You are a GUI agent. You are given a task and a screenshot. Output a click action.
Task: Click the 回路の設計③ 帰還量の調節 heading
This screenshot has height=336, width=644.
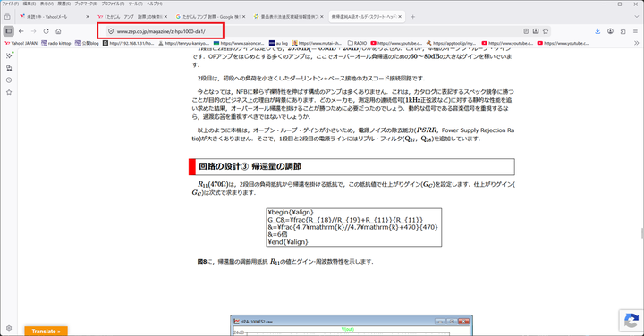pos(250,166)
